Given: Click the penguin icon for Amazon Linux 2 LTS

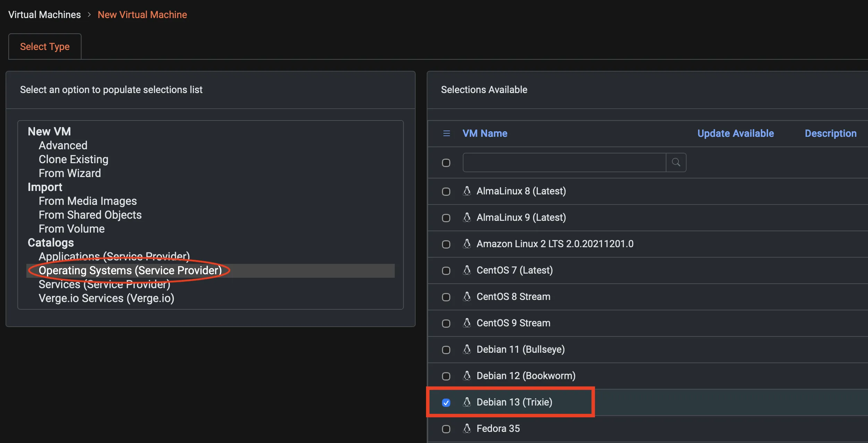Looking at the screenshot, I should [x=467, y=244].
